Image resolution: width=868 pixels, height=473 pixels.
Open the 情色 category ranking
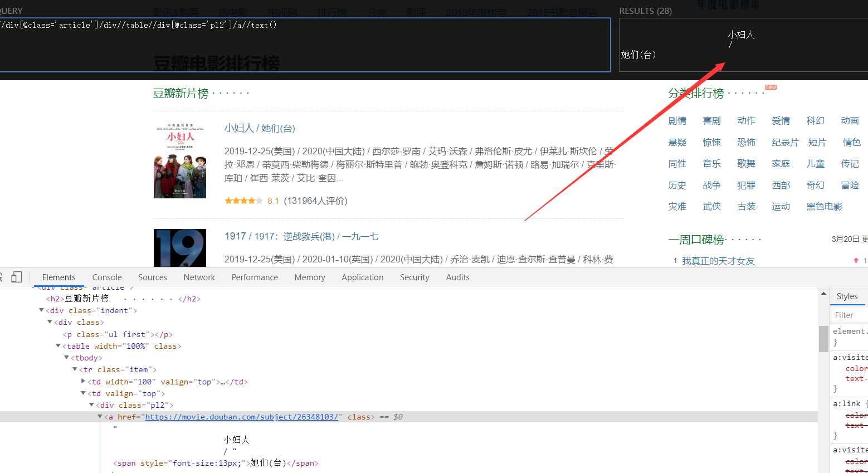(x=852, y=143)
